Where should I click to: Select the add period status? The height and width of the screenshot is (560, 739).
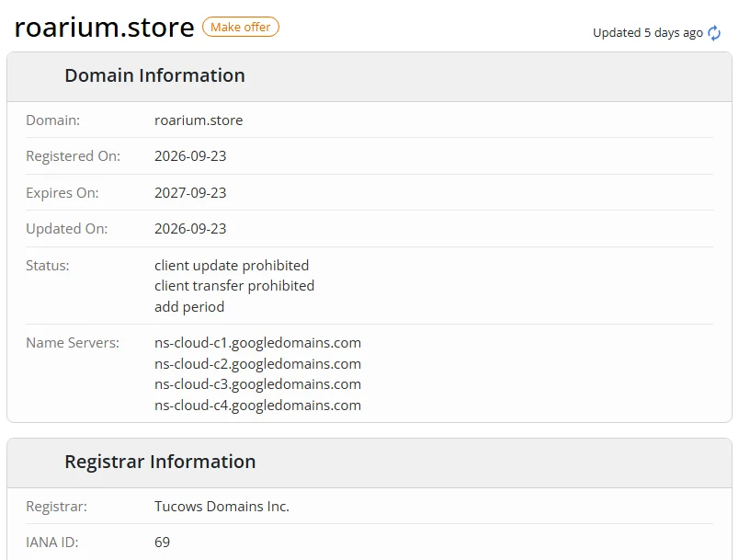point(189,307)
